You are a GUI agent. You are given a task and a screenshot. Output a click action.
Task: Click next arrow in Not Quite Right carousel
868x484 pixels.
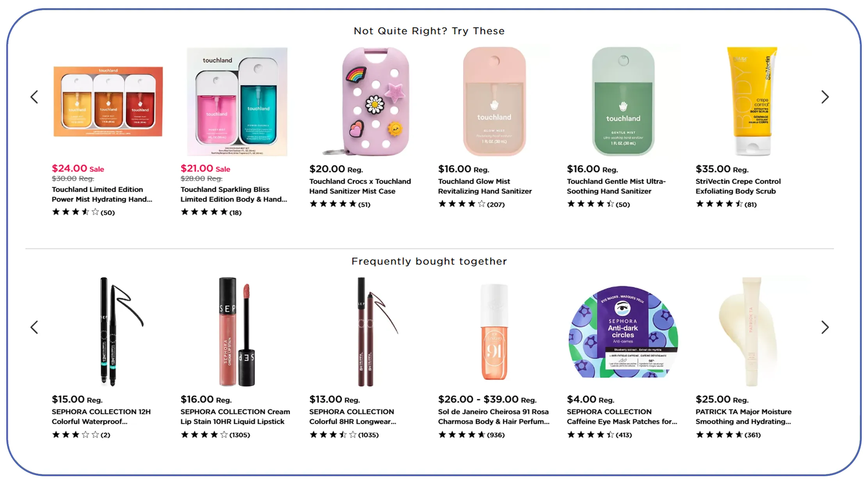pos(825,97)
